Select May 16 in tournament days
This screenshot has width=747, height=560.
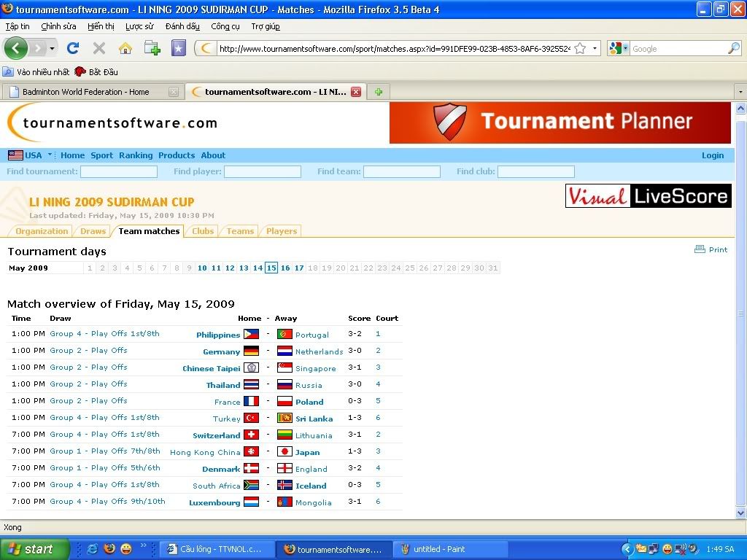[x=285, y=268]
